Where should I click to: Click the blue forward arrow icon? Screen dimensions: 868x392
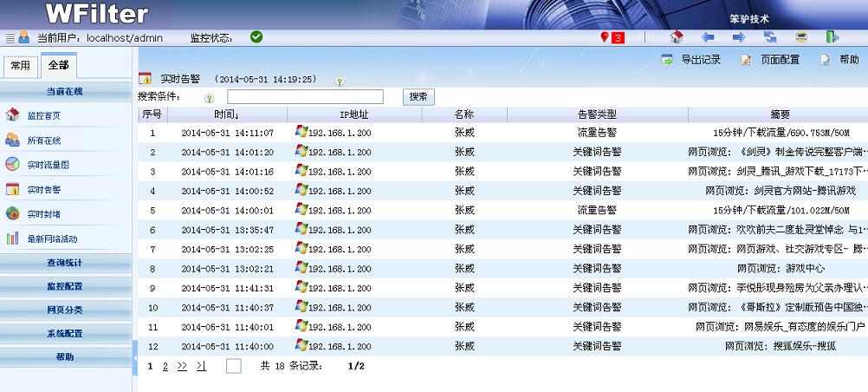(739, 37)
